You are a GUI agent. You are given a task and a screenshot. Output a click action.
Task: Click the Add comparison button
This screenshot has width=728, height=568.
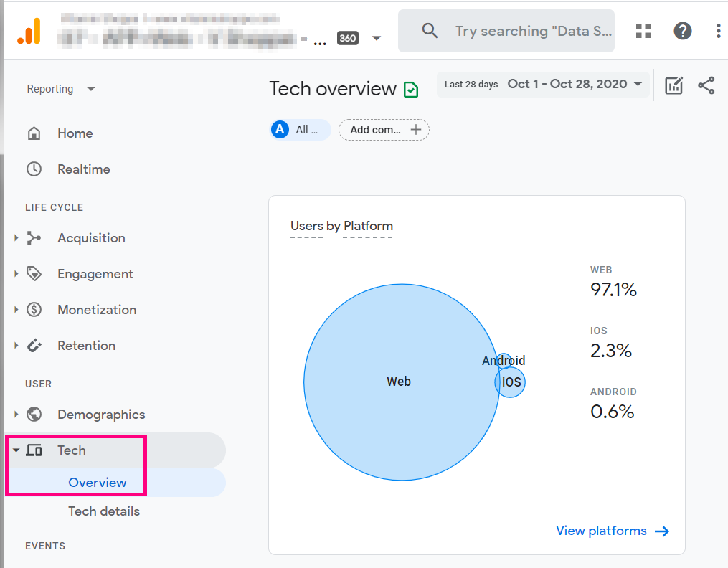384,130
